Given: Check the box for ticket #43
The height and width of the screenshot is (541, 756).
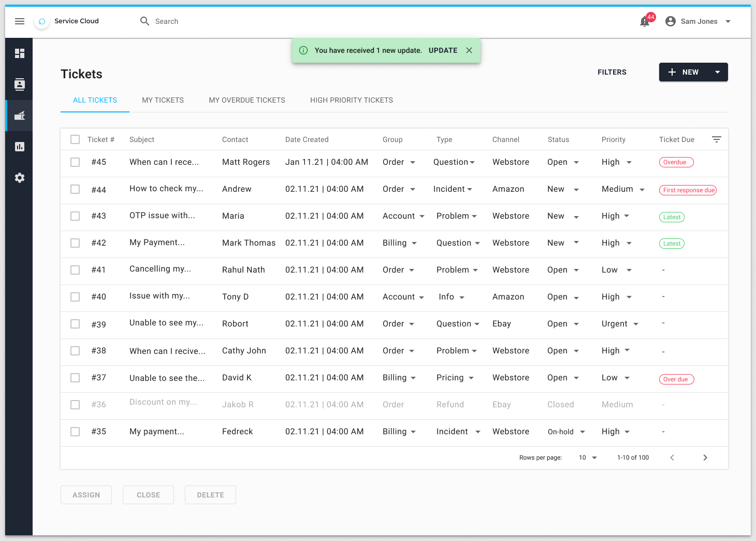Looking at the screenshot, I should click(x=75, y=216).
